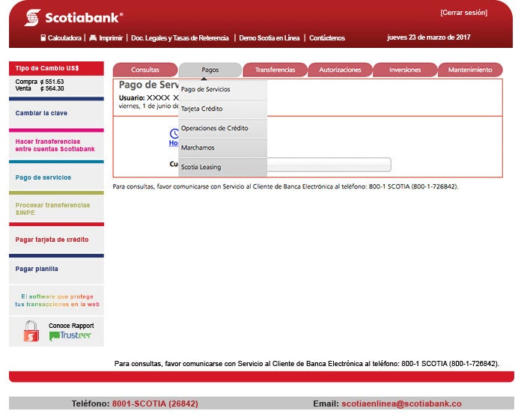
Task: Open the Consultas tab
Action: [x=145, y=70]
